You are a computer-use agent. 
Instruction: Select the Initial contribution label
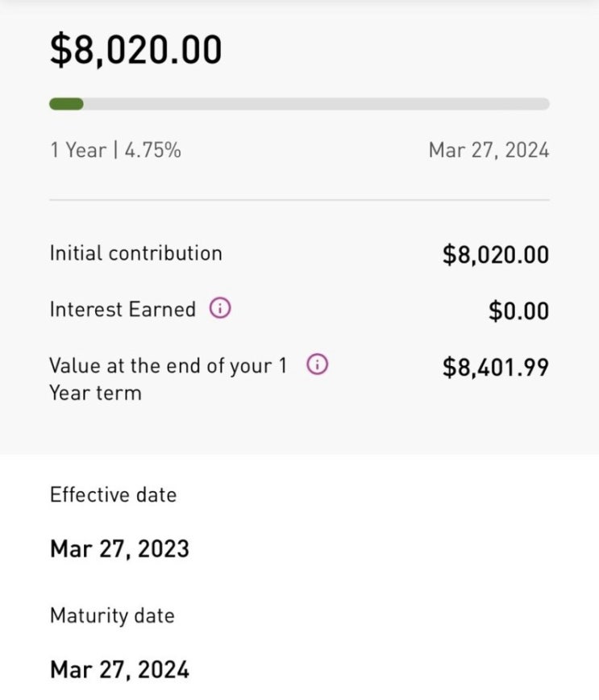(x=135, y=253)
